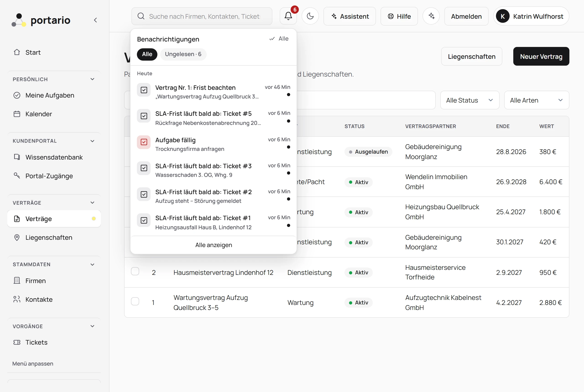Screen dimensions: 584x392
Task: Mark all notifications read via Alle checkmark
Action: pos(279,39)
